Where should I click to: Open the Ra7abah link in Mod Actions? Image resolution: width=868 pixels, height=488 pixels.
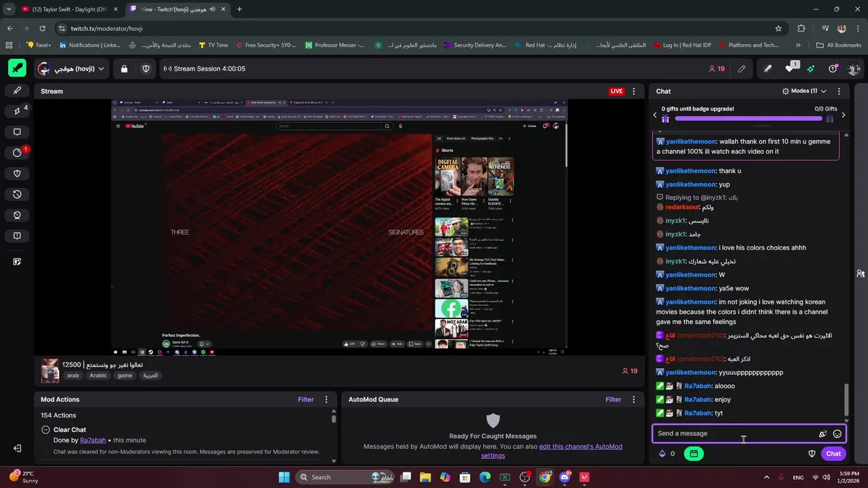coord(93,440)
